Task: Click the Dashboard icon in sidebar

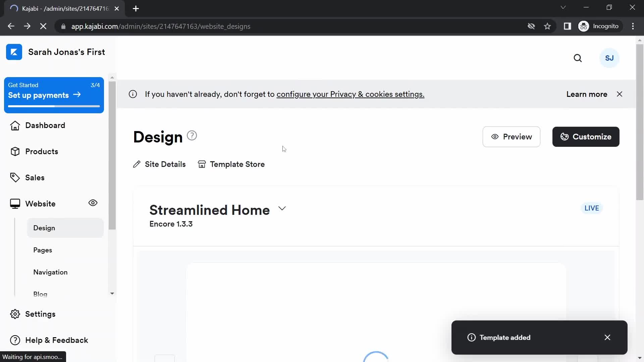Action: (x=15, y=125)
